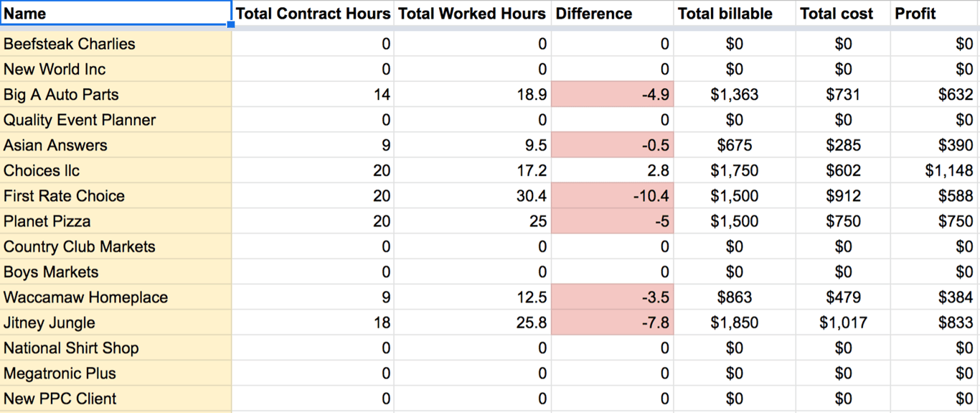Click the 2.8 difference cell for Choices llc
Viewport: 980px width, 413px height.
(612, 170)
